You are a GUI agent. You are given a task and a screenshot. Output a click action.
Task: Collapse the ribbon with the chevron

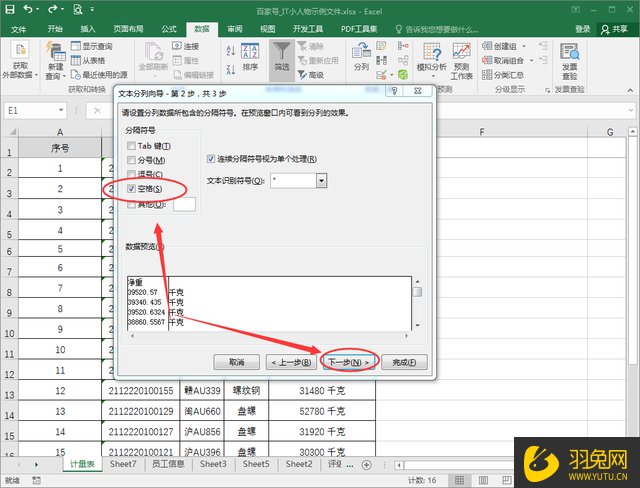pyautogui.click(x=630, y=90)
